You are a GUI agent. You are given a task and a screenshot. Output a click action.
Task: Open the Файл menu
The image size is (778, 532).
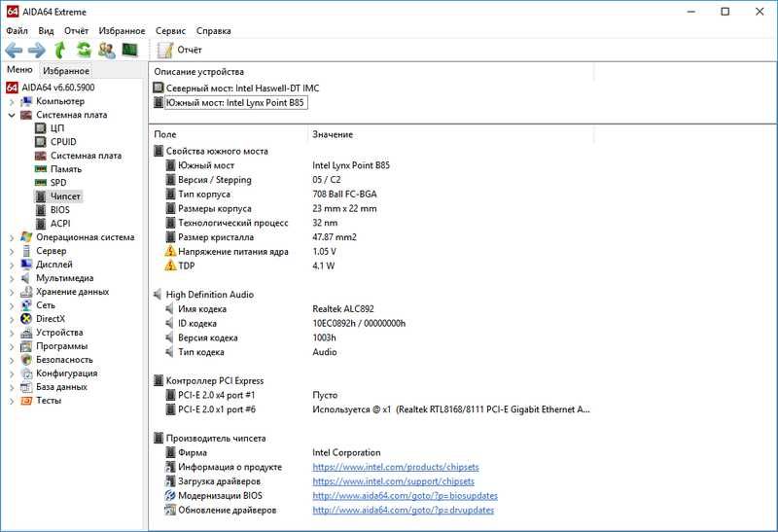click(x=17, y=31)
